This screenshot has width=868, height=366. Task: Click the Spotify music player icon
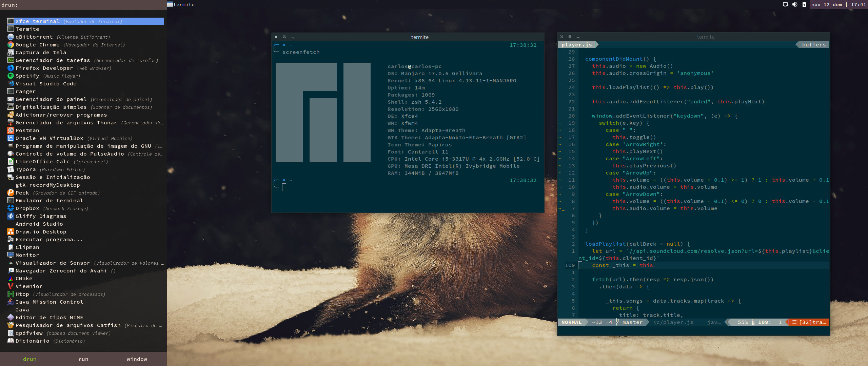click(x=10, y=75)
